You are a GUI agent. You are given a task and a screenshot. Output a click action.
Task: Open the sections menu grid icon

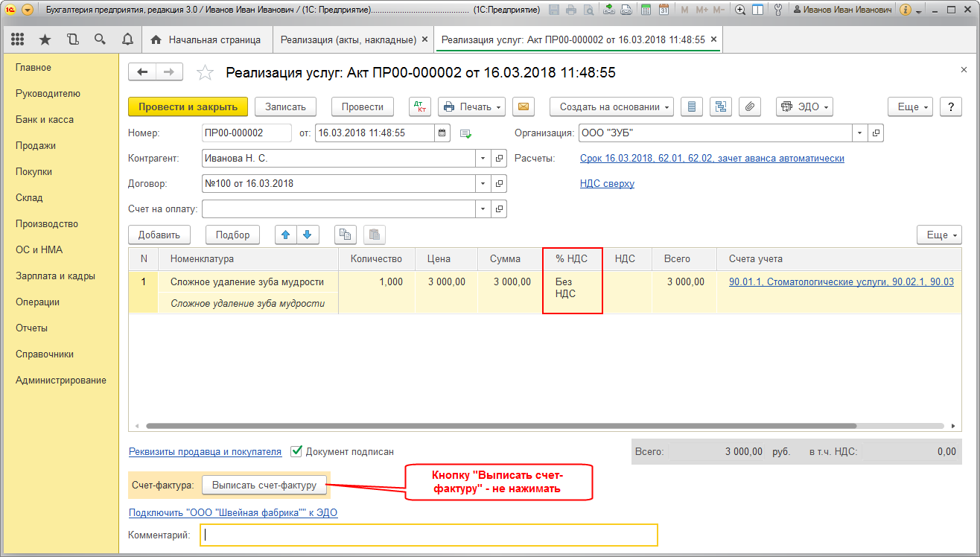pos(17,39)
